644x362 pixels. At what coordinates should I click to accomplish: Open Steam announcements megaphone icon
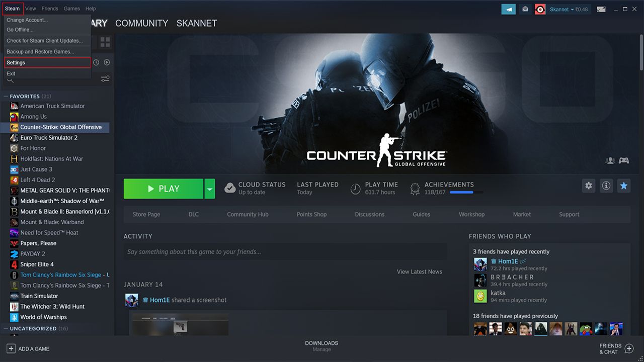tap(508, 9)
